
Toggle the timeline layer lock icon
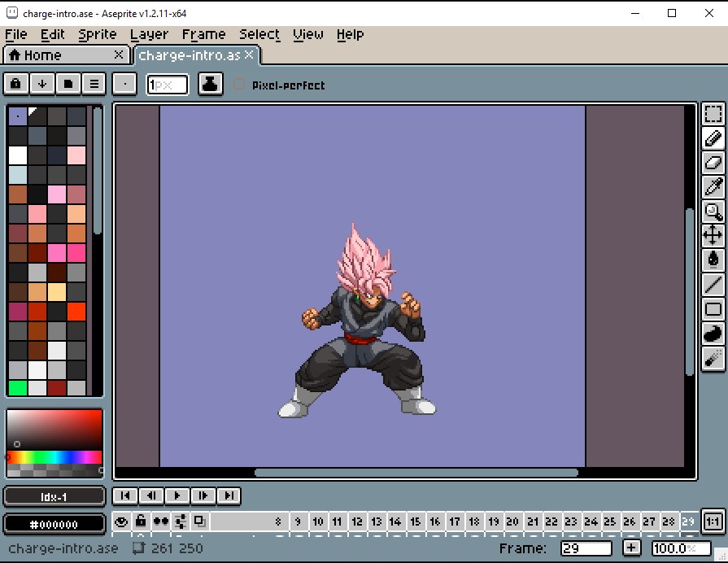(x=142, y=522)
